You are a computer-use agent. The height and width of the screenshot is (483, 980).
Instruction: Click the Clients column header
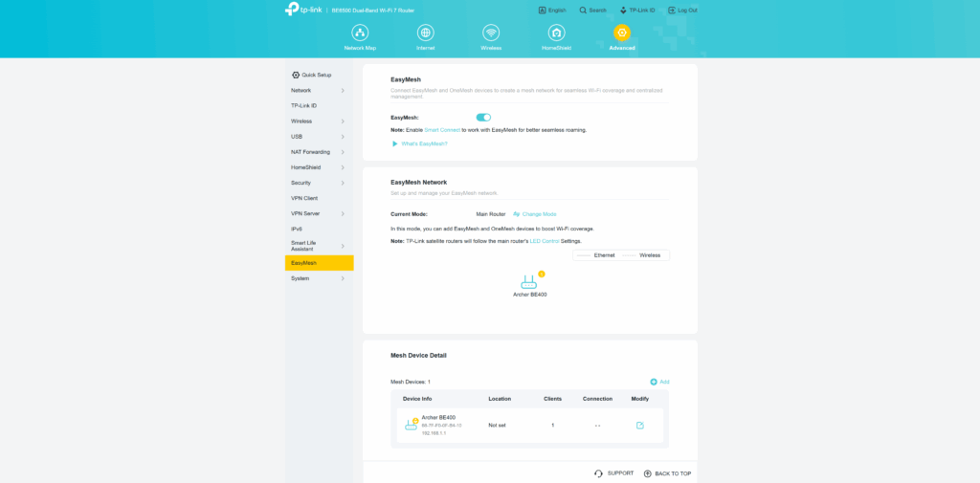click(x=552, y=399)
